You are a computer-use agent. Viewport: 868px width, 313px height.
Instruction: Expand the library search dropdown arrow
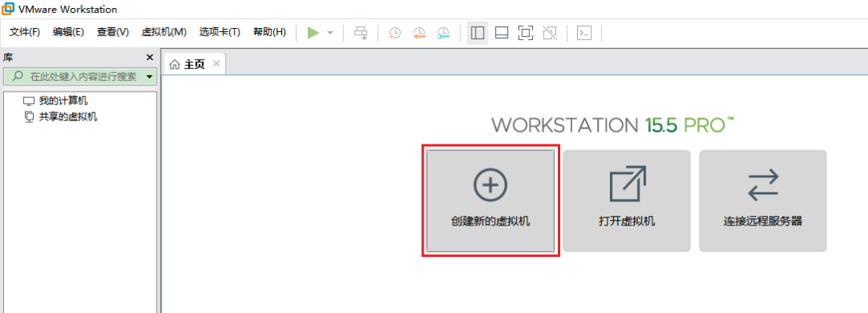tap(149, 77)
